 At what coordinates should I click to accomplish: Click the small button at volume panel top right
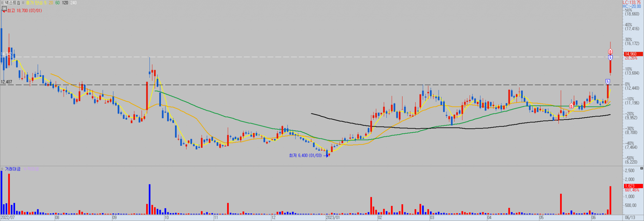pyautogui.click(x=642, y=168)
